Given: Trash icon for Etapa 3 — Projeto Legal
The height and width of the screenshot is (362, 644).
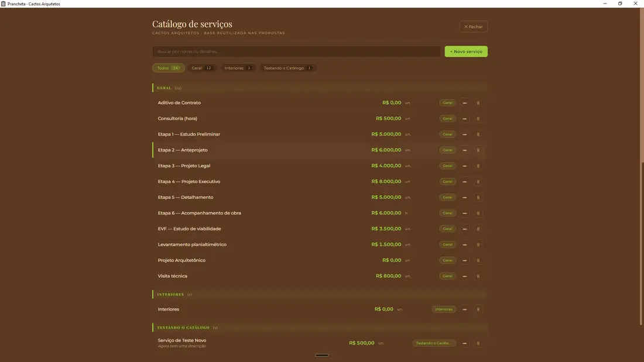Looking at the screenshot, I should (x=478, y=166).
